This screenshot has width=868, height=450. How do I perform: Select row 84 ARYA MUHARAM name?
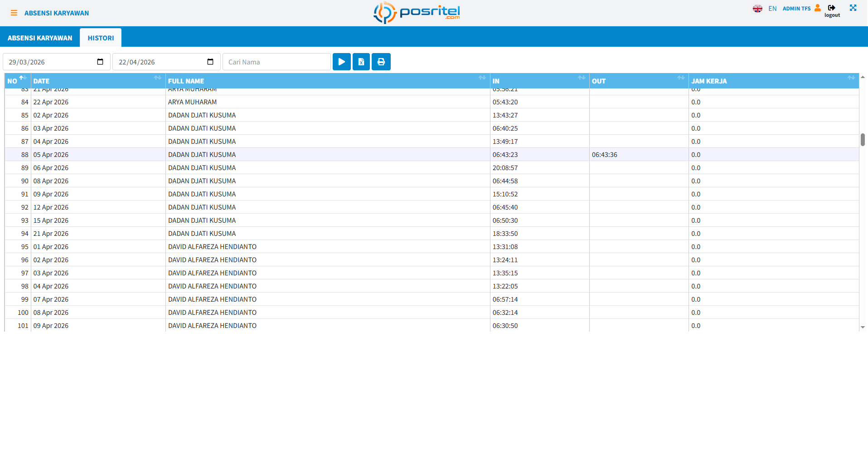click(192, 102)
